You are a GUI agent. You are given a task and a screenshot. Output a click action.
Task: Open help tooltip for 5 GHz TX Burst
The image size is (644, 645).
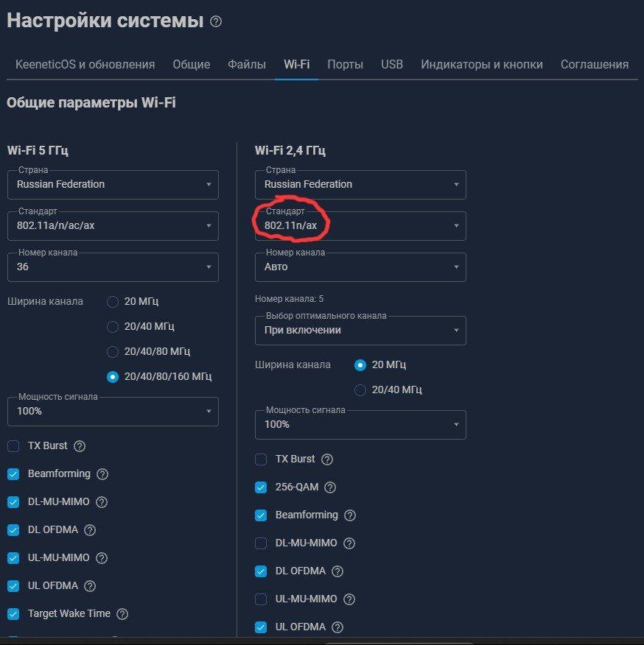pyautogui.click(x=80, y=446)
